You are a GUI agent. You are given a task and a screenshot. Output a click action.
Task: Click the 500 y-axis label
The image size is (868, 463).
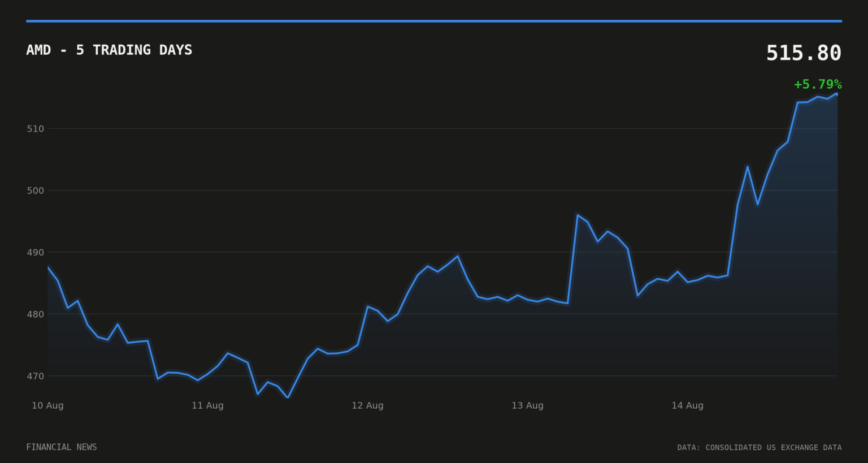click(x=35, y=191)
